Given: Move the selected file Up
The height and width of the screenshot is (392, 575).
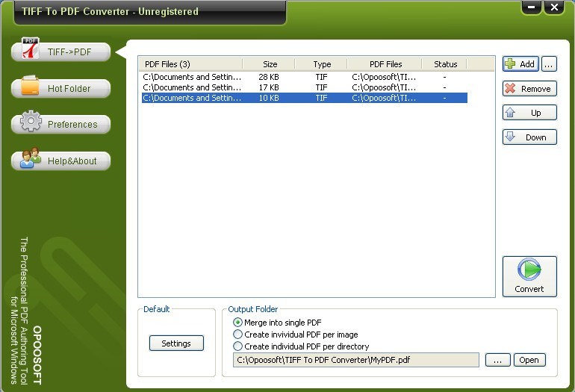Looking at the screenshot, I should click(x=529, y=113).
